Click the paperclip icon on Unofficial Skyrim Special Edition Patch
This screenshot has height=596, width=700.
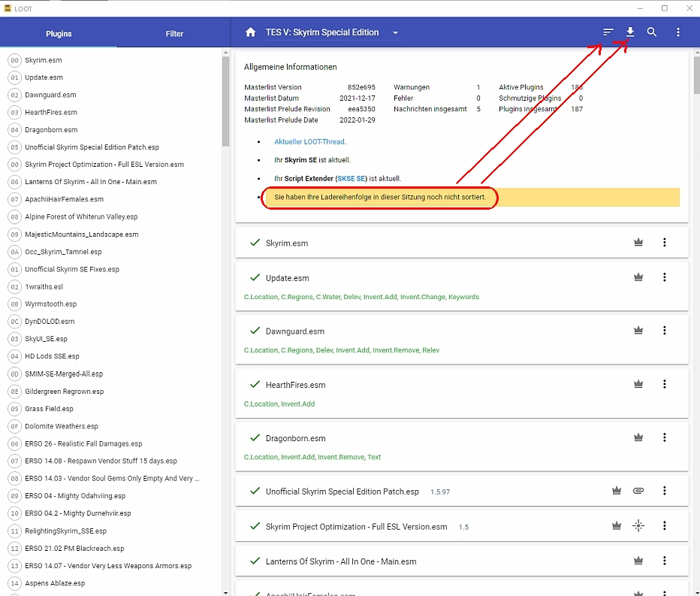pyautogui.click(x=638, y=491)
